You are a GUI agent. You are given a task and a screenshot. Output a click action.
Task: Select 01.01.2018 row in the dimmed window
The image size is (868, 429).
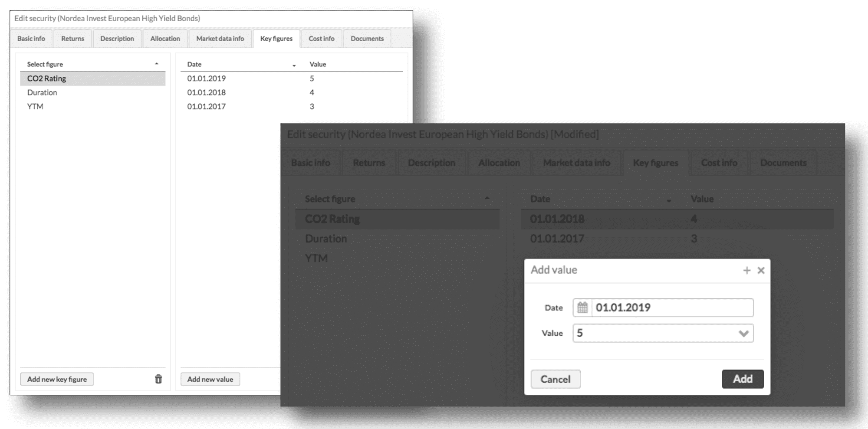point(677,219)
